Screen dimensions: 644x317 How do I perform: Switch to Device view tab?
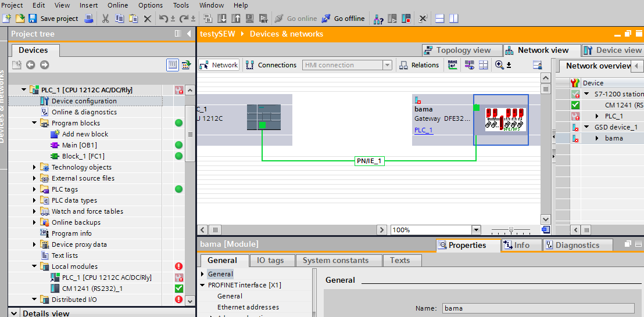click(613, 51)
